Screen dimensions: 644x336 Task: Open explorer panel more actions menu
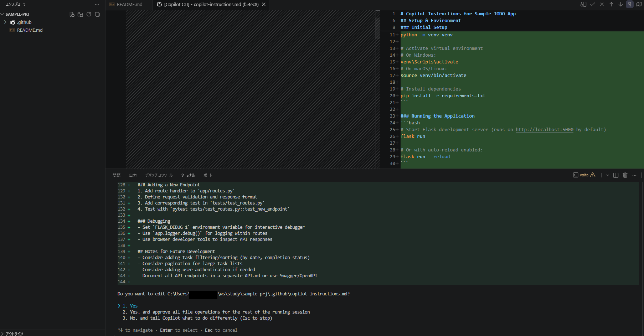pyautogui.click(x=97, y=4)
